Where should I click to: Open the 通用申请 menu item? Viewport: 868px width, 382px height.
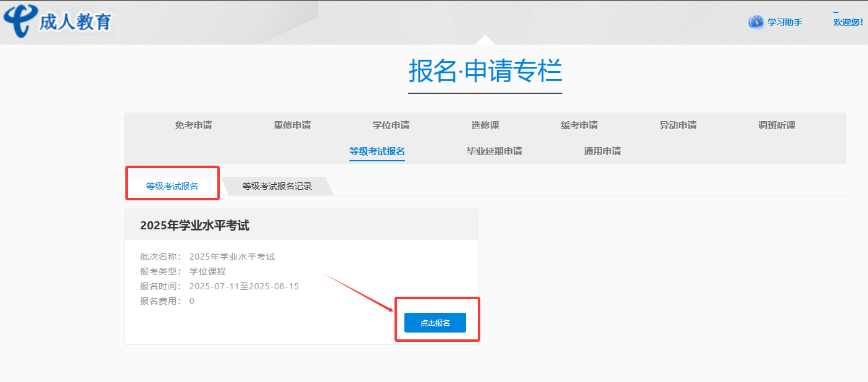click(x=602, y=151)
